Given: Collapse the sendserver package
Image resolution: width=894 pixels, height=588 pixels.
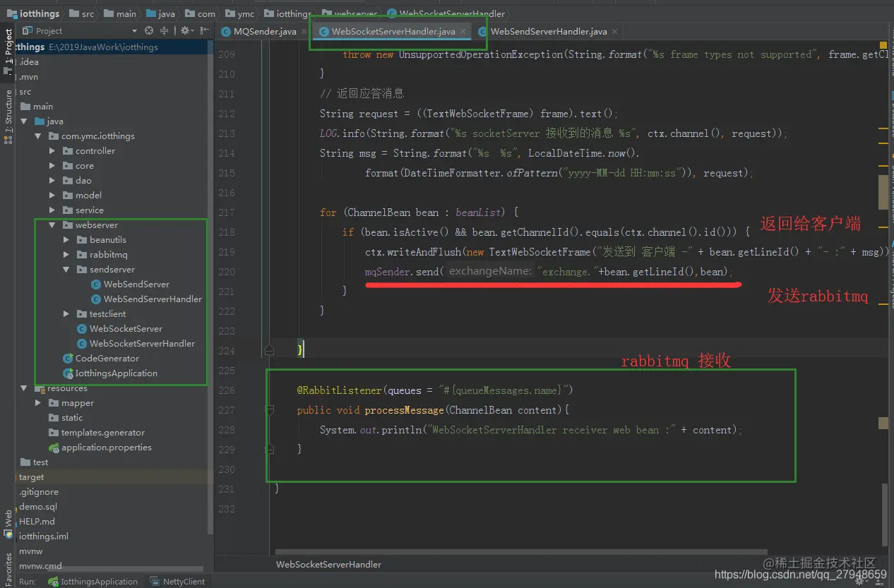Looking at the screenshot, I should 66,270.
